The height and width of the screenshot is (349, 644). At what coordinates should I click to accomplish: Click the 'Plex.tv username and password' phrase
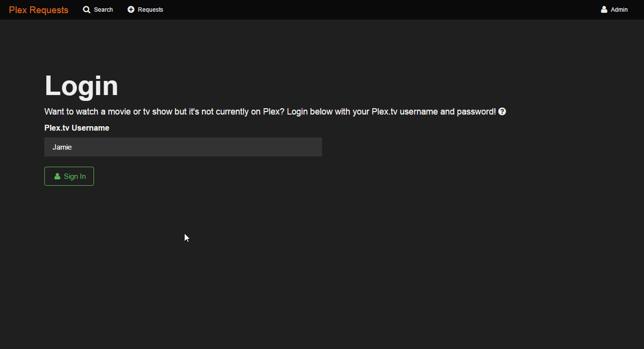tap(434, 112)
